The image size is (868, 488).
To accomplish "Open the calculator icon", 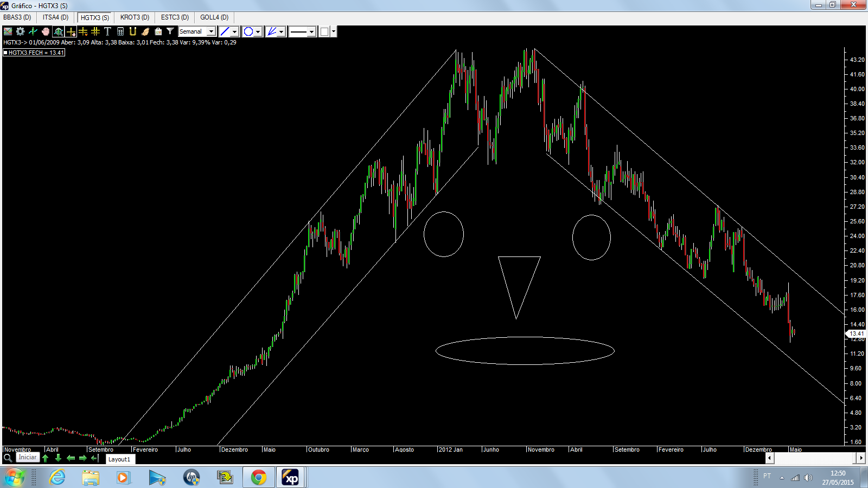I will (120, 31).
